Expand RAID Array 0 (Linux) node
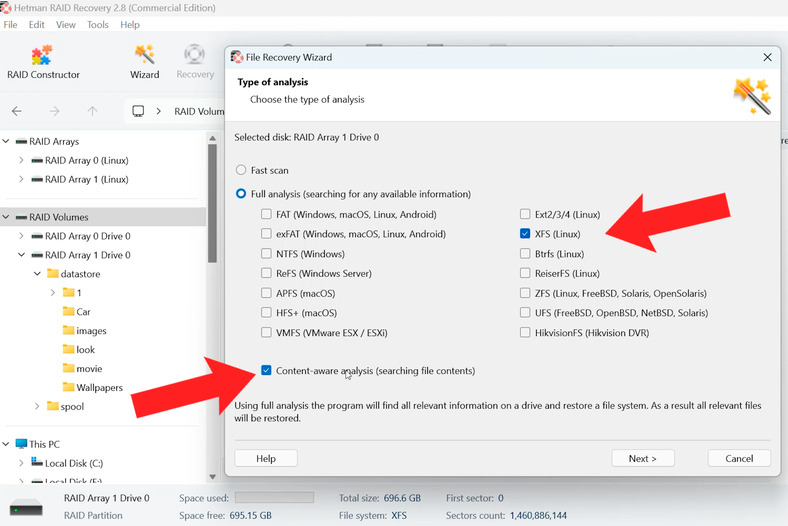 [x=21, y=160]
